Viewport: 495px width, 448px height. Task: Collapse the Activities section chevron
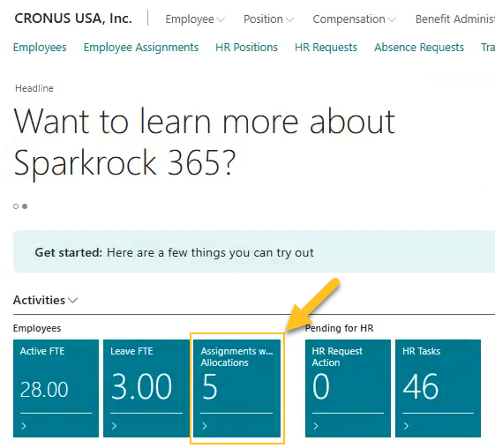click(73, 300)
